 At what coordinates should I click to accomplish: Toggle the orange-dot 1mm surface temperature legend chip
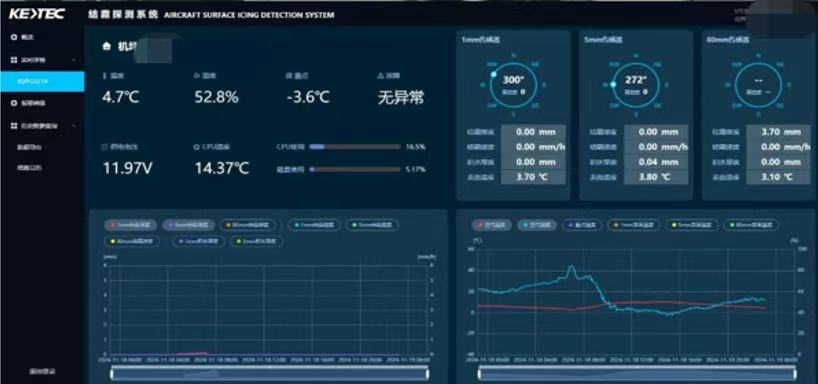(633, 225)
